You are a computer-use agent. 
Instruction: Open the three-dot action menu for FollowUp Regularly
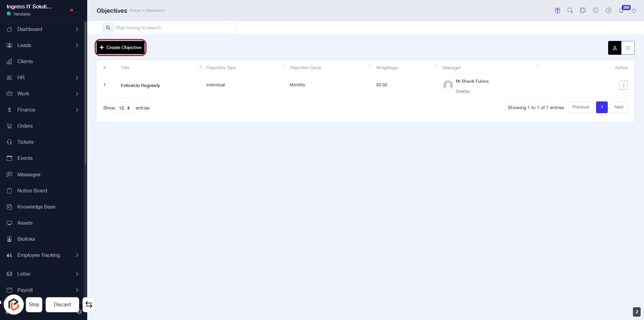pos(624,85)
